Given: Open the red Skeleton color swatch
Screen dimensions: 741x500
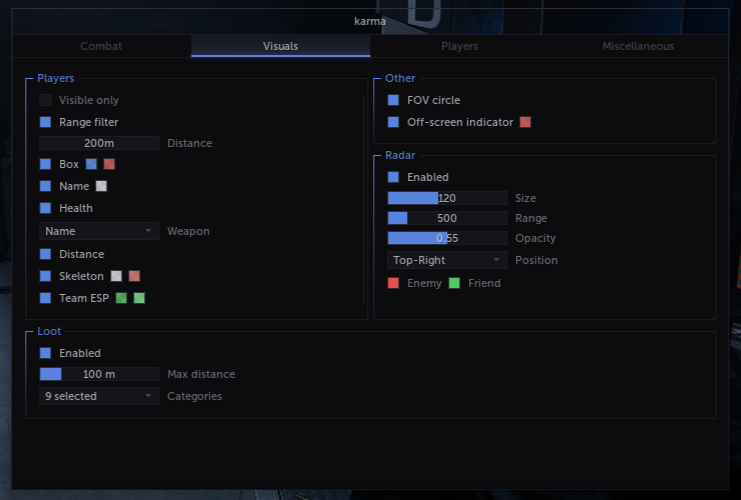Looking at the screenshot, I should coord(134,276).
